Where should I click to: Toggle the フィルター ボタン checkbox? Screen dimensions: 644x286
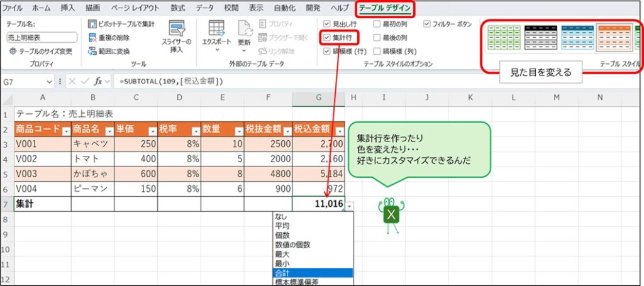click(x=427, y=25)
